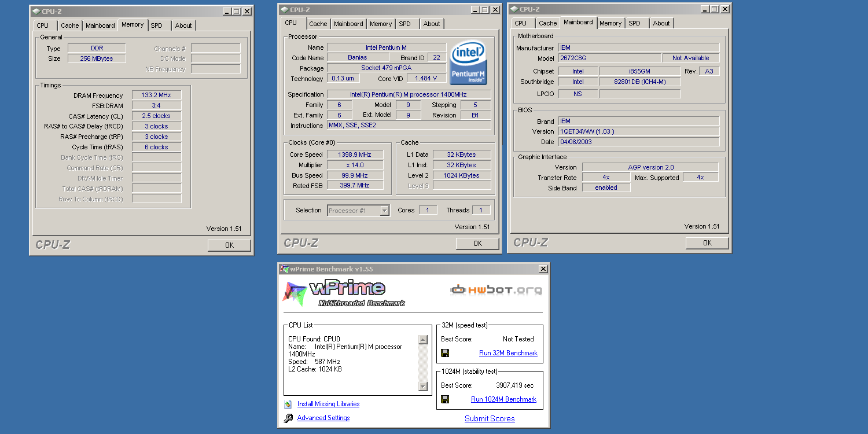Open About tab in Memory window

(x=183, y=25)
